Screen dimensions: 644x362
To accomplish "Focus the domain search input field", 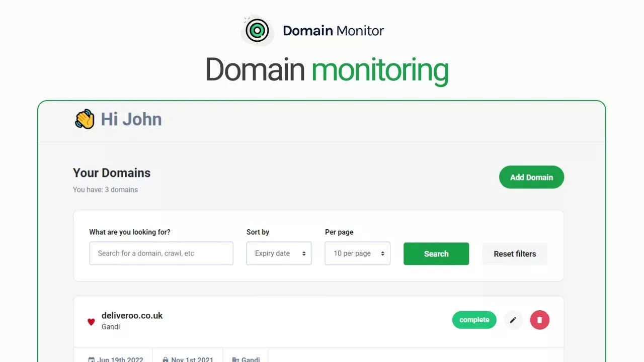I will [x=161, y=253].
